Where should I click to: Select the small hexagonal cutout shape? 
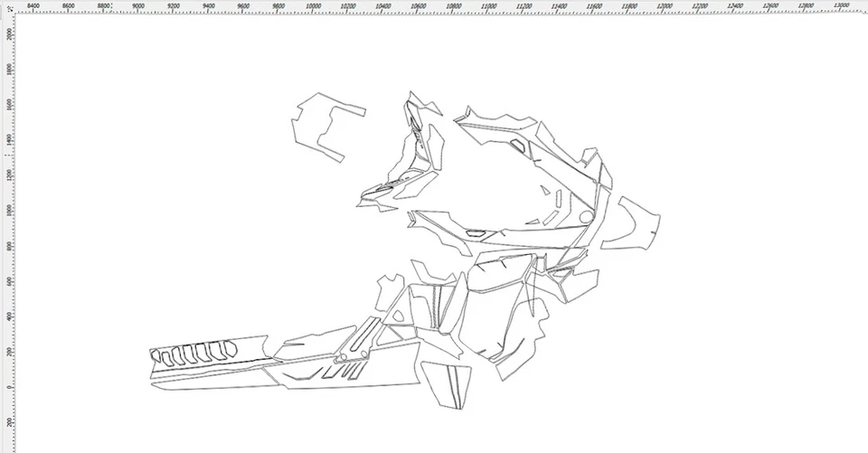coord(519,143)
